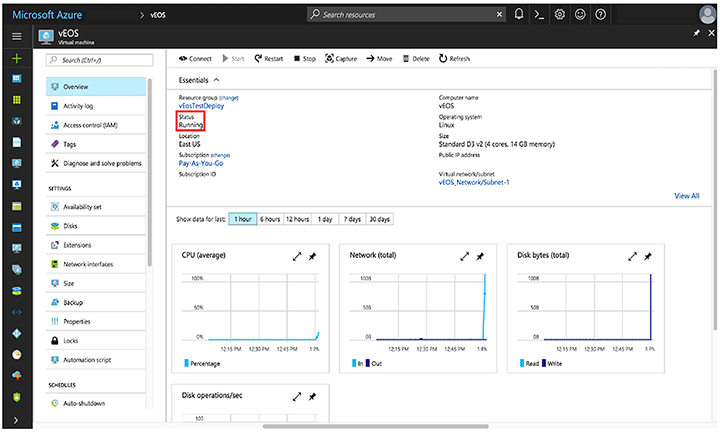Open Pay-As-You-Go subscription link
Screen dimensions: 720x432
[201, 163]
